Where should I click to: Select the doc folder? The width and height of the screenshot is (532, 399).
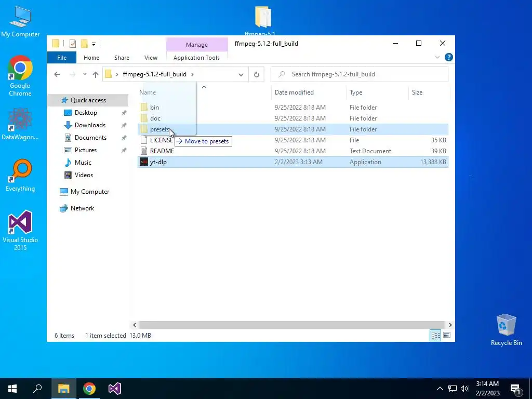coord(292,118)
